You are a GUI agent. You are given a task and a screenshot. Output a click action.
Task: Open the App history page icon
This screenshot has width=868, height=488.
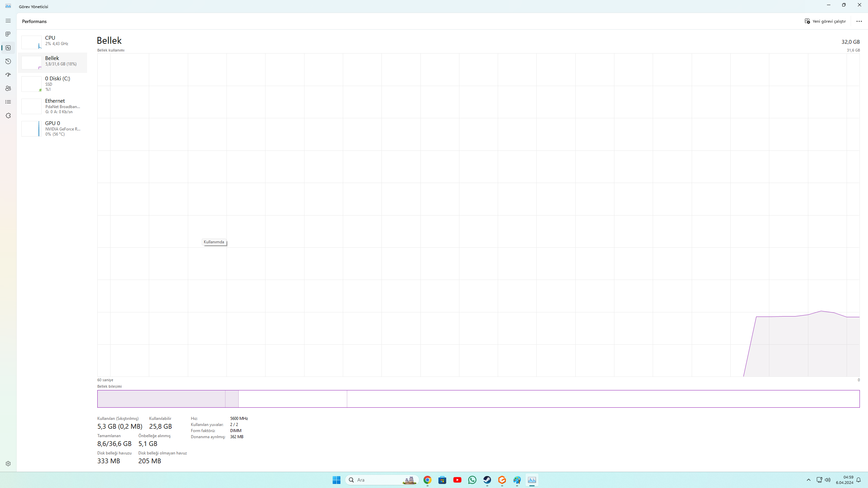(x=8, y=61)
